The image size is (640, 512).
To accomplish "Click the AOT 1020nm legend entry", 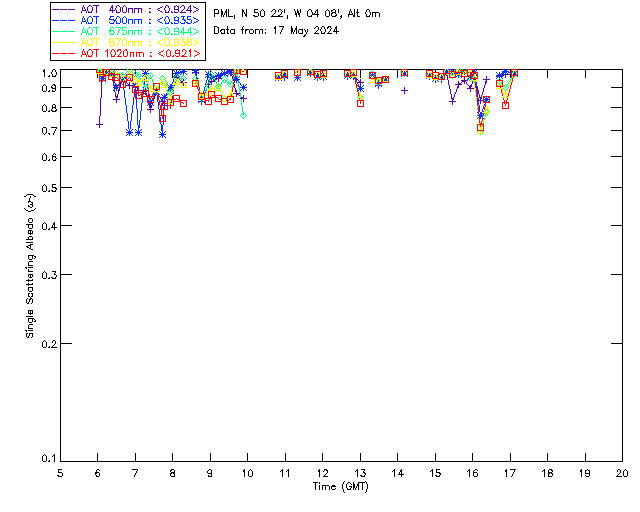I will point(126,53).
